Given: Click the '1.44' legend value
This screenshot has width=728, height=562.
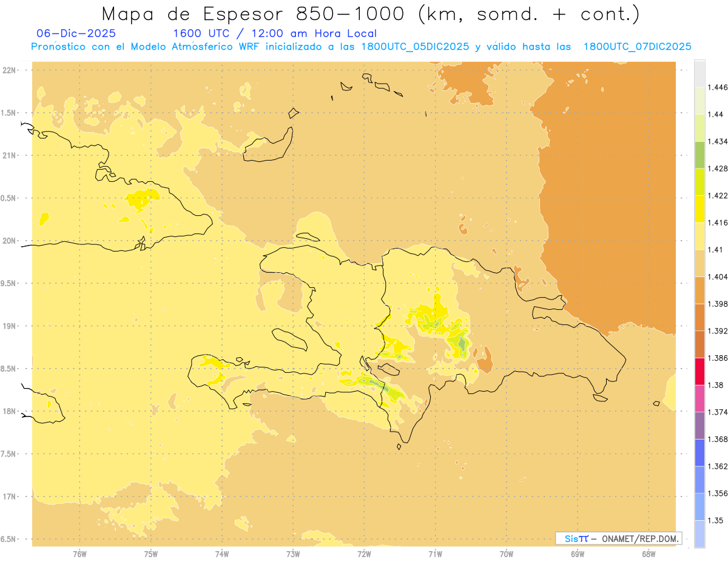Looking at the screenshot, I should (715, 115).
